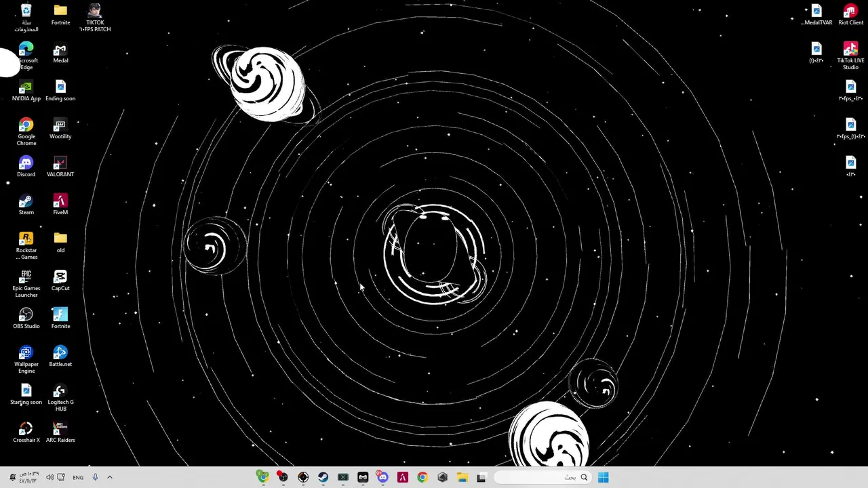Open the Starting soon image file
The height and width of the screenshot is (488, 868).
(x=26, y=394)
